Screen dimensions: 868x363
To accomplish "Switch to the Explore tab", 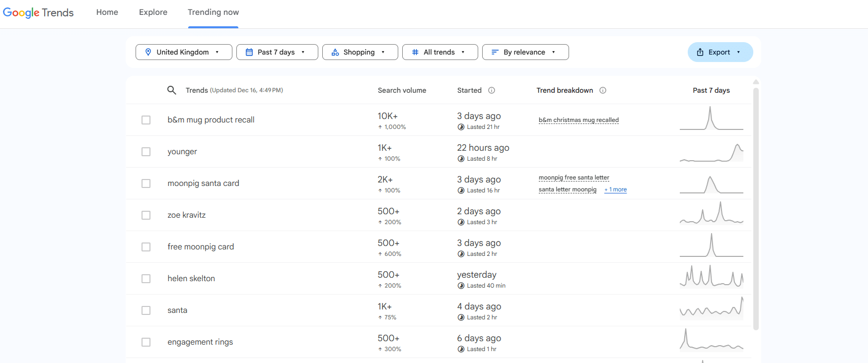I will tap(153, 12).
